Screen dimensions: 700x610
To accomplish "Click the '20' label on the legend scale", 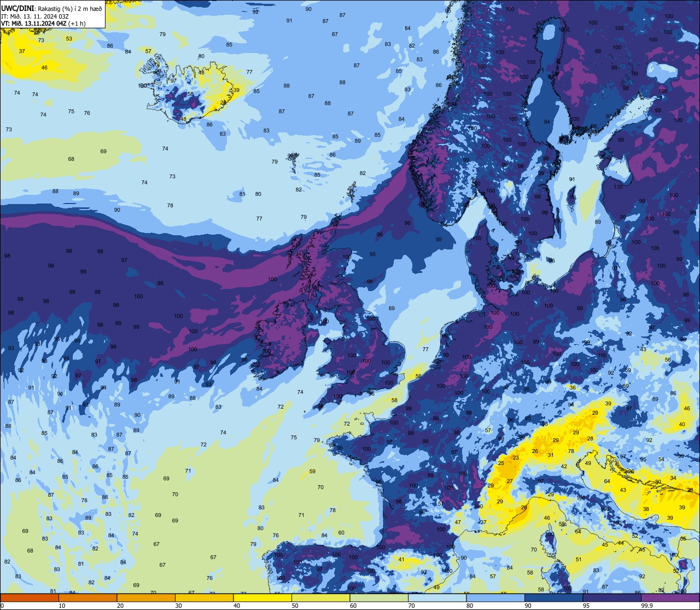I will click(x=120, y=605).
